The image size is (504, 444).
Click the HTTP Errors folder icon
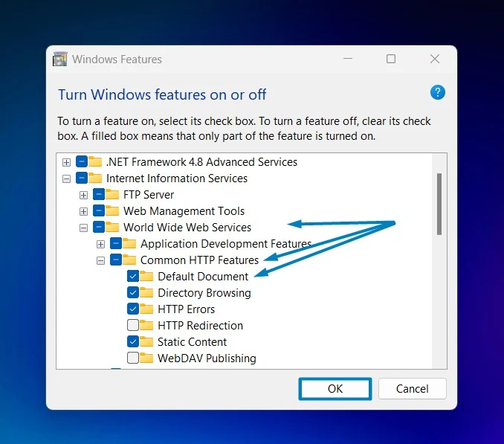tap(146, 309)
